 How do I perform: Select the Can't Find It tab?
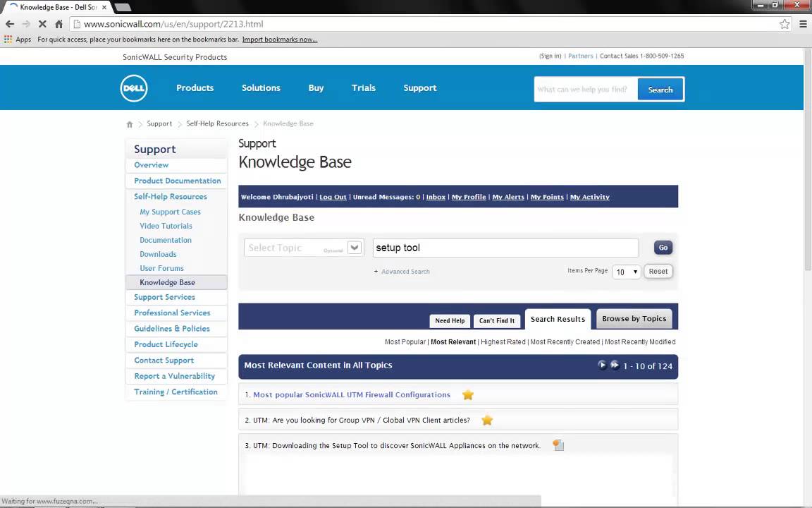pos(497,321)
